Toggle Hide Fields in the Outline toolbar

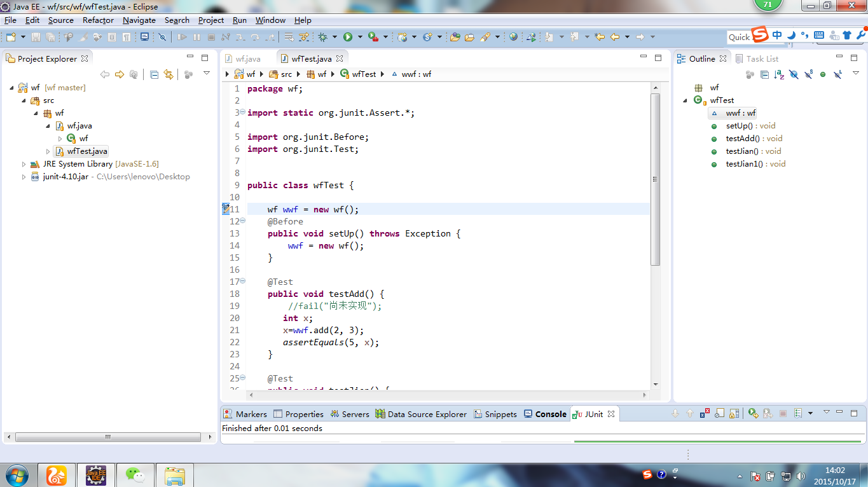coord(794,74)
